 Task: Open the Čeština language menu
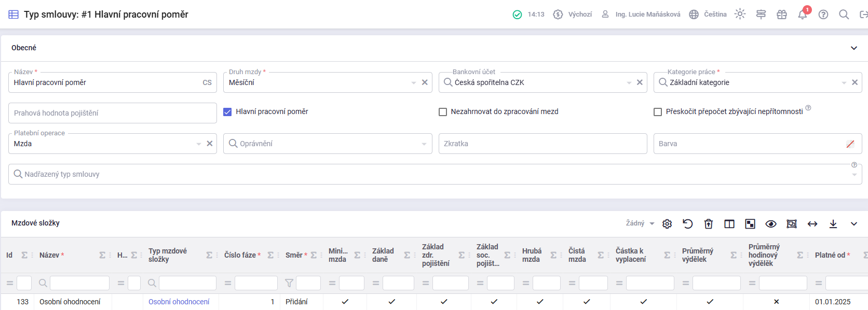click(709, 15)
